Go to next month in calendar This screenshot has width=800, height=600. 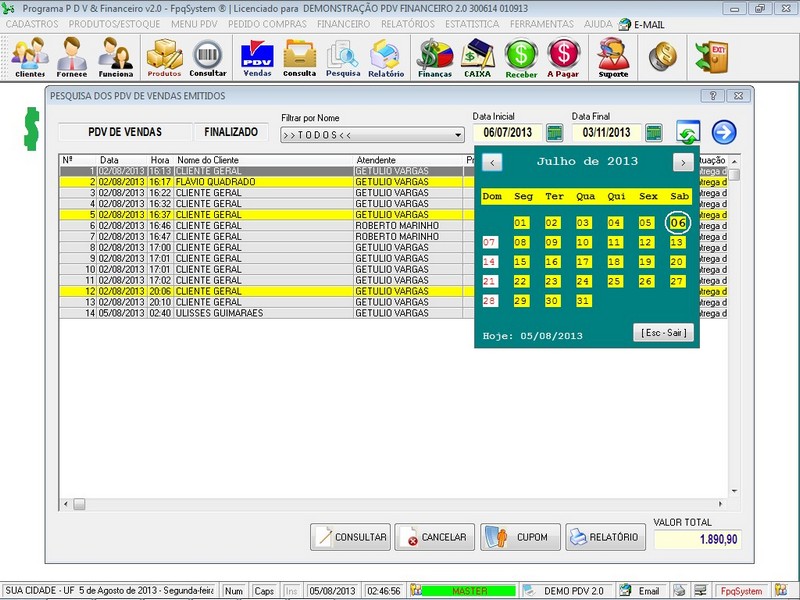coord(683,163)
